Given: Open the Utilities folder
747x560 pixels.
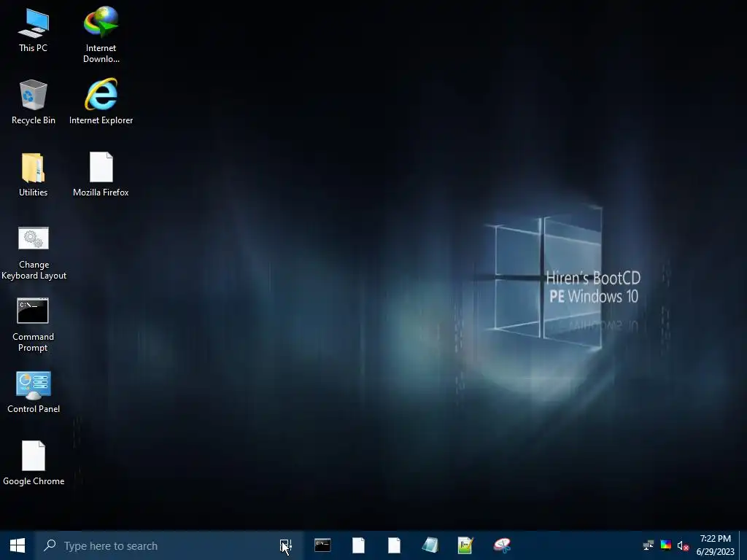Looking at the screenshot, I should 34,174.
